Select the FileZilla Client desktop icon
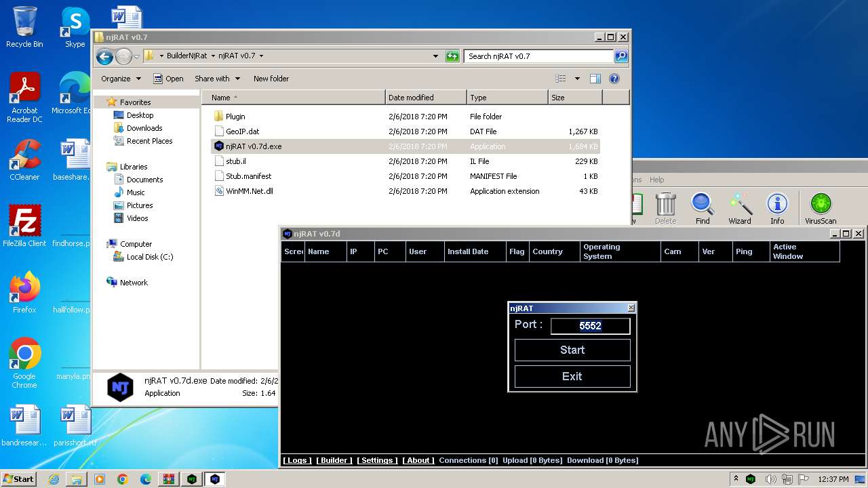 24,226
